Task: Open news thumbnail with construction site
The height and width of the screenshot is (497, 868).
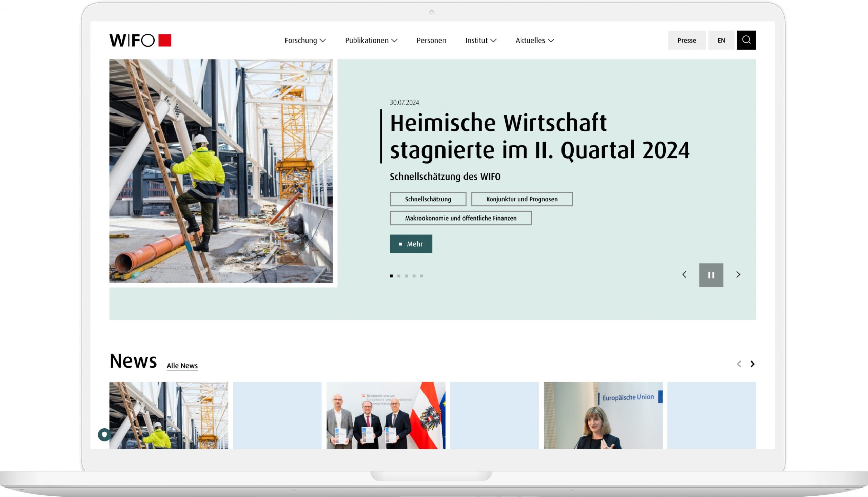Action: coord(169,415)
